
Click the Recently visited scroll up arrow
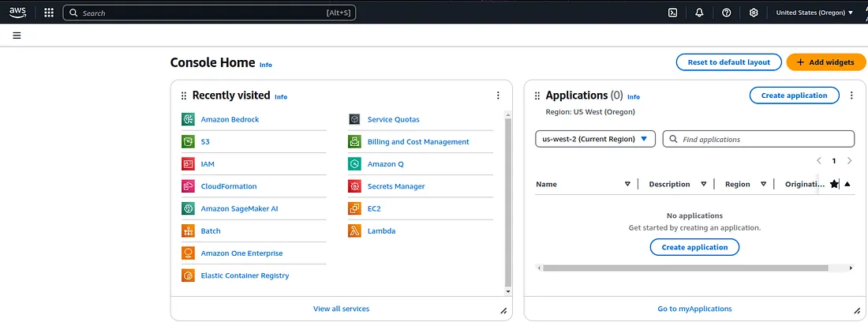coord(508,114)
